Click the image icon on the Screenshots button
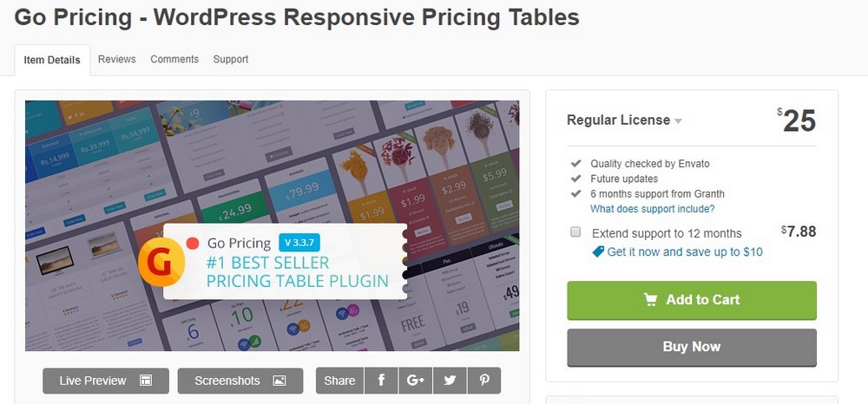This screenshot has width=868, height=404. [x=279, y=381]
